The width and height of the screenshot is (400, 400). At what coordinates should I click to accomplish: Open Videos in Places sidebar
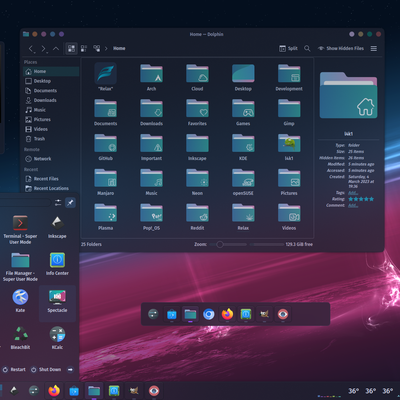tap(51, 129)
